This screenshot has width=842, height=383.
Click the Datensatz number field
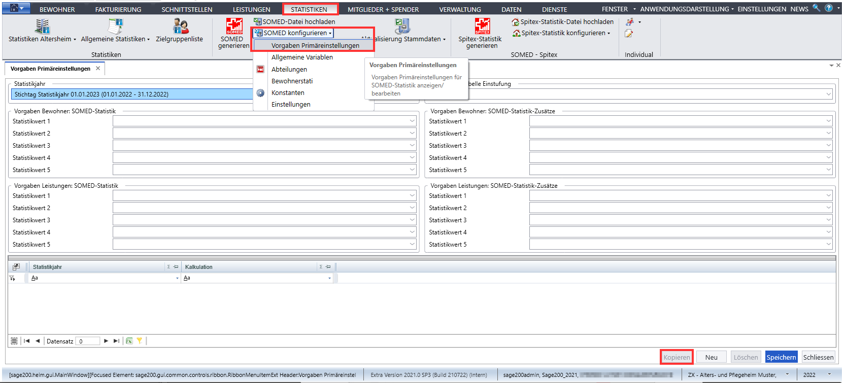point(88,341)
